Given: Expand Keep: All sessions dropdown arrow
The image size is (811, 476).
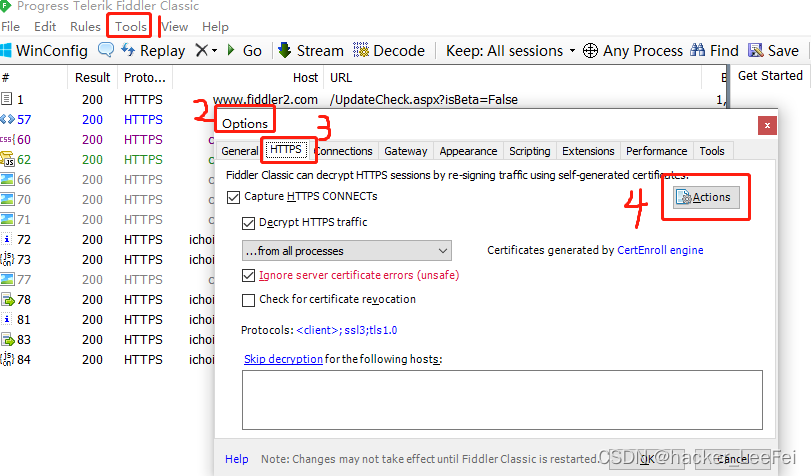Looking at the screenshot, I should pos(572,51).
